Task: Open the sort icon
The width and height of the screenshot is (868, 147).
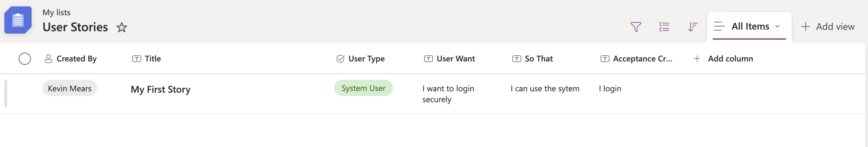Action: [692, 27]
